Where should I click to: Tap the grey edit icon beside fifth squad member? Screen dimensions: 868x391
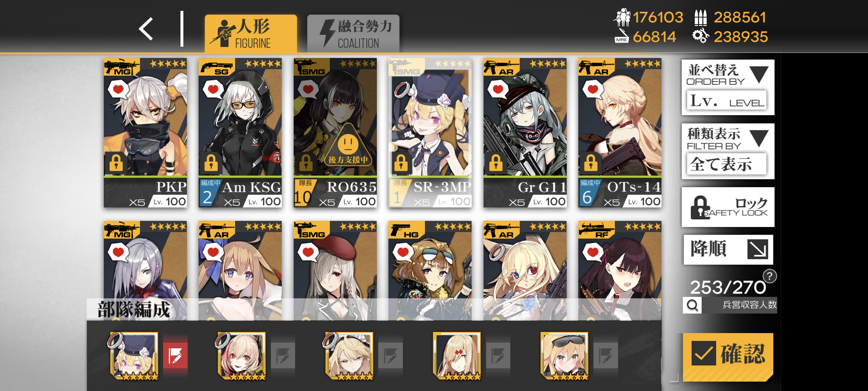tap(606, 355)
